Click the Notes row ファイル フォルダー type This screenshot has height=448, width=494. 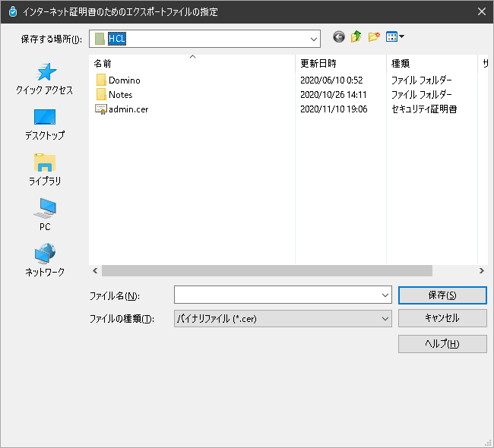pos(422,95)
